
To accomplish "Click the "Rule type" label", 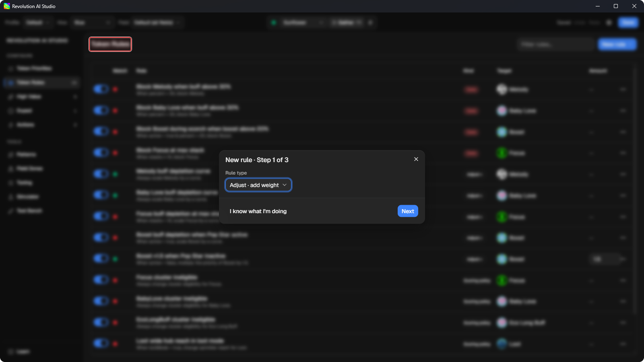I will click(x=236, y=173).
